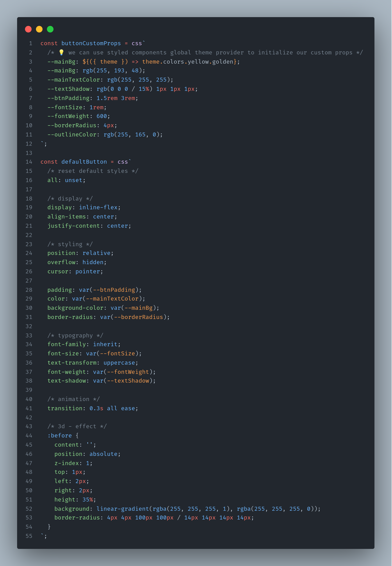The width and height of the screenshot is (392, 566).
Task: Click the '3d - effect' comment
Action: (77, 426)
